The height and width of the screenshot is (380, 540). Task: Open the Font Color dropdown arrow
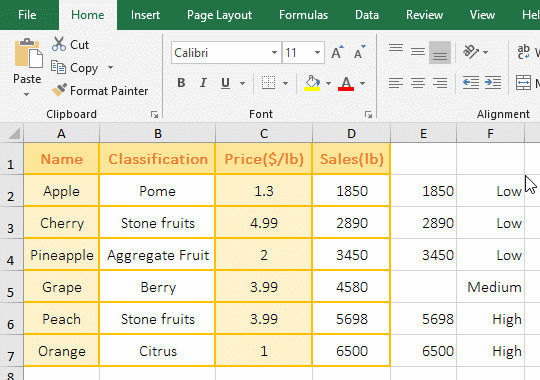[x=362, y=83]
